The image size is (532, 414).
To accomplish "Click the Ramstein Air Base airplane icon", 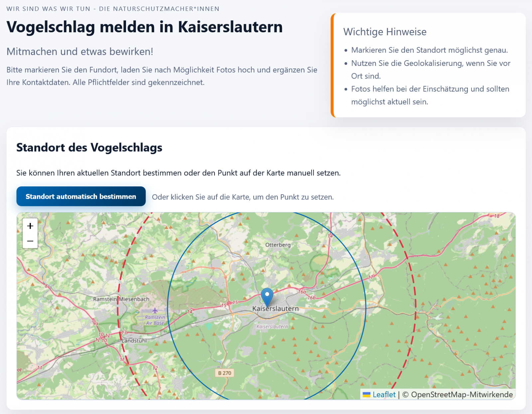I will 155,310.
